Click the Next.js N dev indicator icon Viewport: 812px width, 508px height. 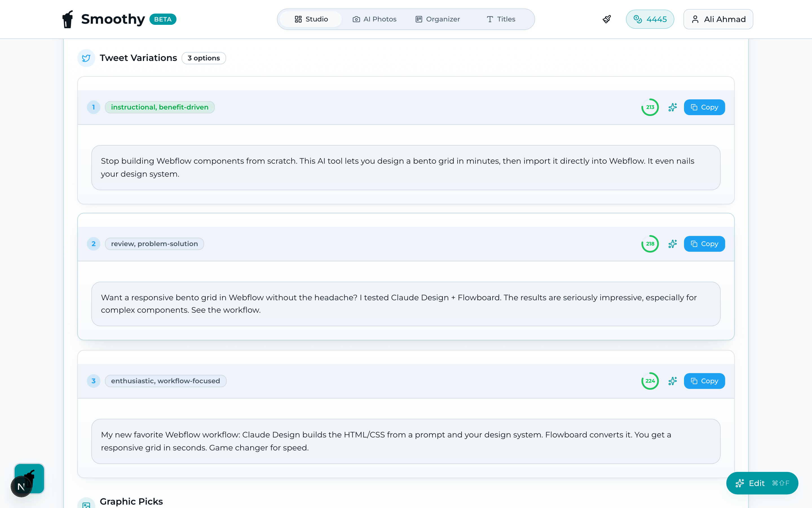click(21, 487)
